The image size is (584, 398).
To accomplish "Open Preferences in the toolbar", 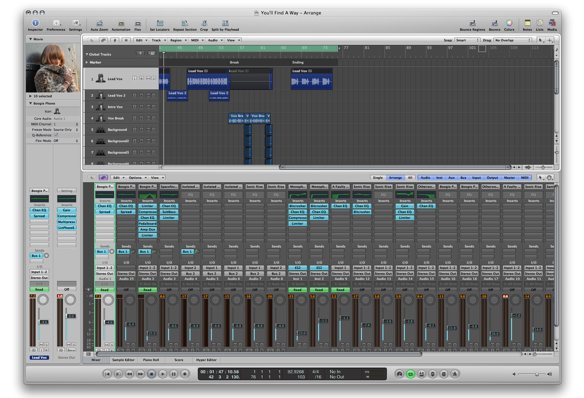I will click(56, 25).
